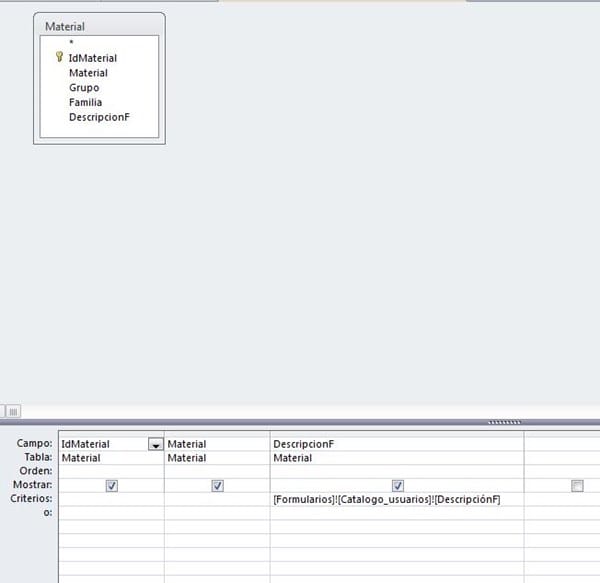This screenshot has width=600, height=583.
Task: Select the IdMaterial field in the table box
Action: tap(93, 58)
